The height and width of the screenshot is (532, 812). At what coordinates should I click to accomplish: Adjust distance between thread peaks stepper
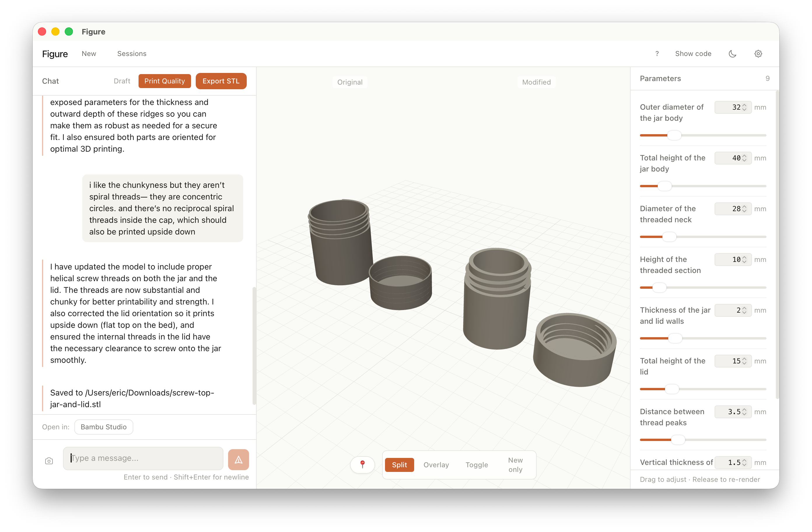click(x=744, y=412)
